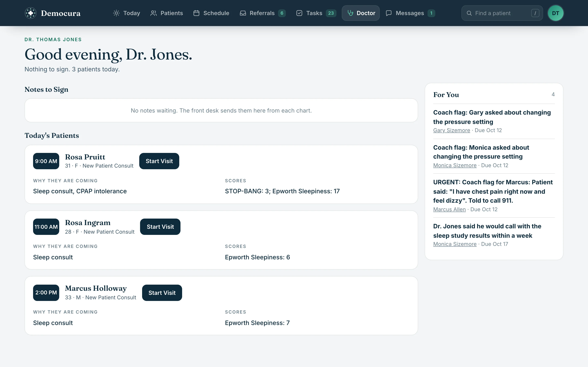The image size is (588, 367).
Task: Start visit for Rosa Pruitt
Action: coord(159,161)
